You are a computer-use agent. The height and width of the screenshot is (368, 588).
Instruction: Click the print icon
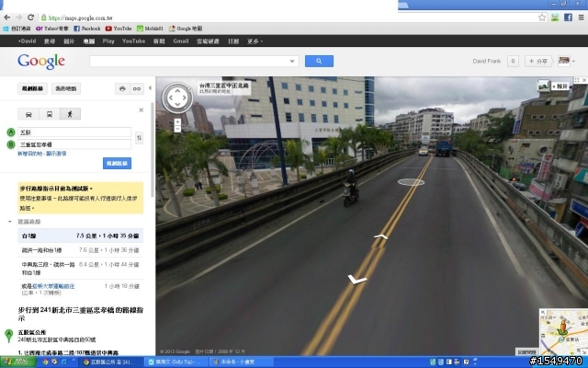[x=122, y=88]
